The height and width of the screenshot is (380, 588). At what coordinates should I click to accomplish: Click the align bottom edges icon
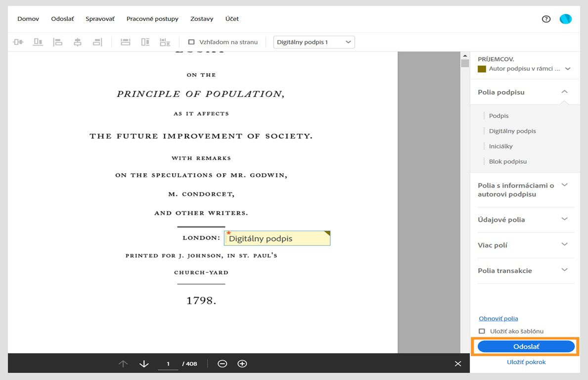pyautogui.click(x=38, y=42)
